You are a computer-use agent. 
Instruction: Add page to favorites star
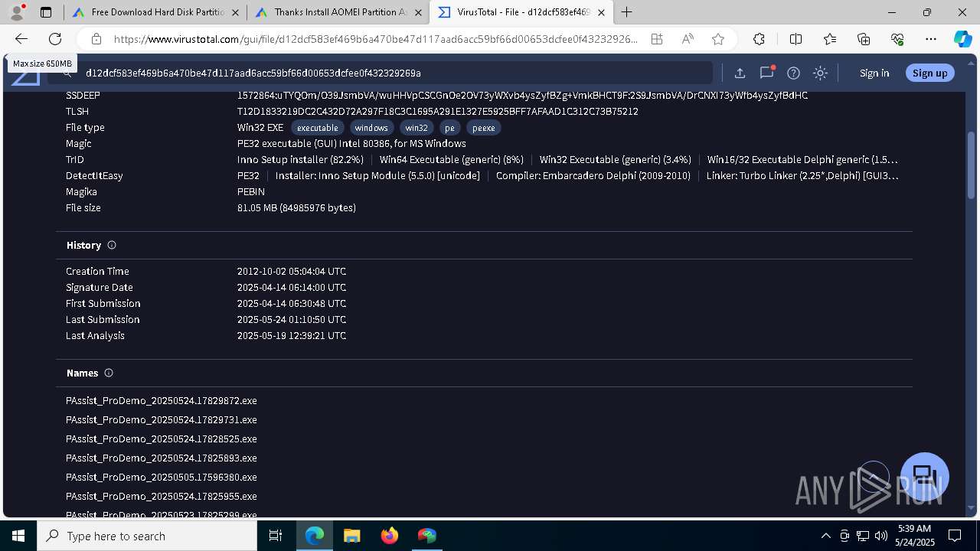[x=717, y=39]
